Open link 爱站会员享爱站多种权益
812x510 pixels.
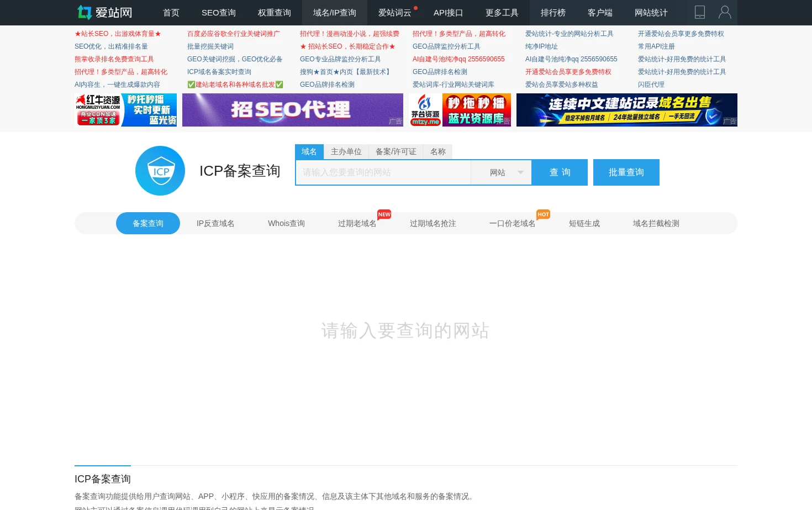click(562, 85)
